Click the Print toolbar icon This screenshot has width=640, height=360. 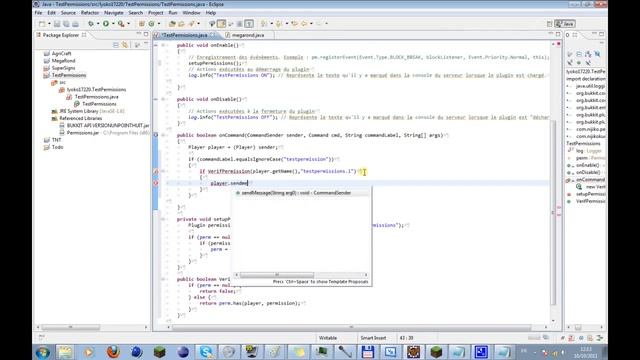(75, 24)
